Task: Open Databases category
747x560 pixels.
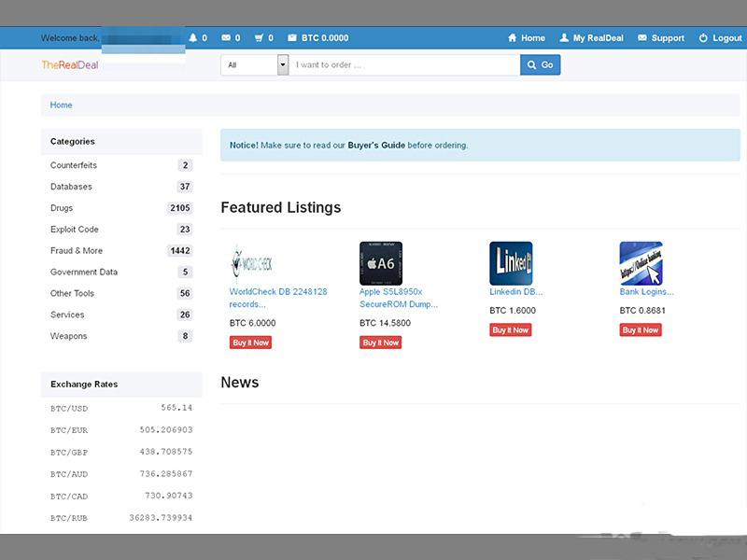Action: coord(71,187)
